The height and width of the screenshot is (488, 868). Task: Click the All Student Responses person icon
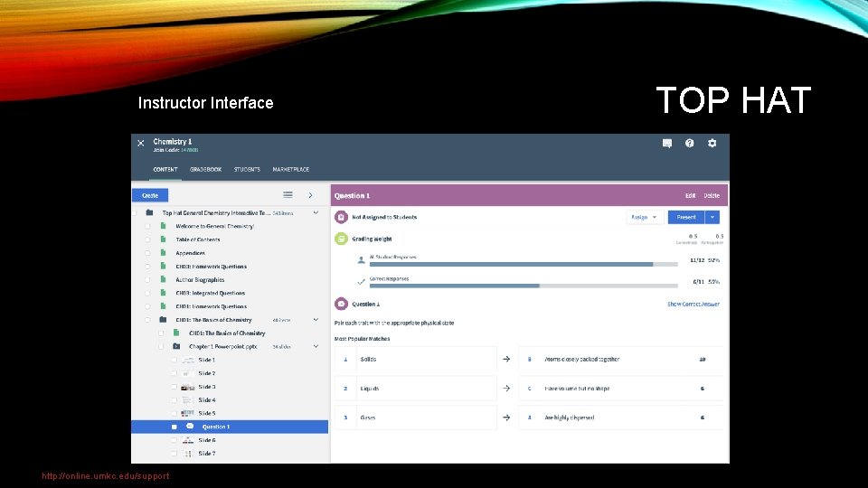tap(362, 260)
